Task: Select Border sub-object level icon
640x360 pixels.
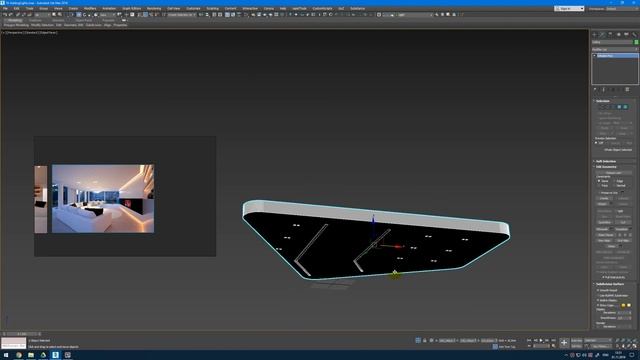Action: tap(613, 107)
